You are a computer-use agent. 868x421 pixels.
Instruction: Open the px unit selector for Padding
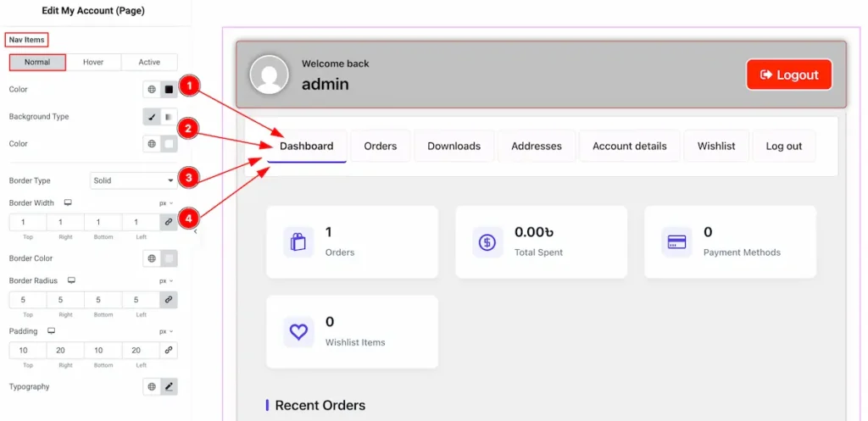pos(165,331)
